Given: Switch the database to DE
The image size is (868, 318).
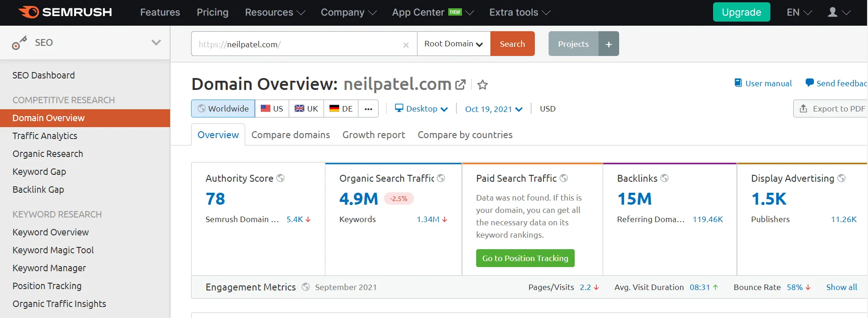Looking at the screenshot, I should click(341, 109).
